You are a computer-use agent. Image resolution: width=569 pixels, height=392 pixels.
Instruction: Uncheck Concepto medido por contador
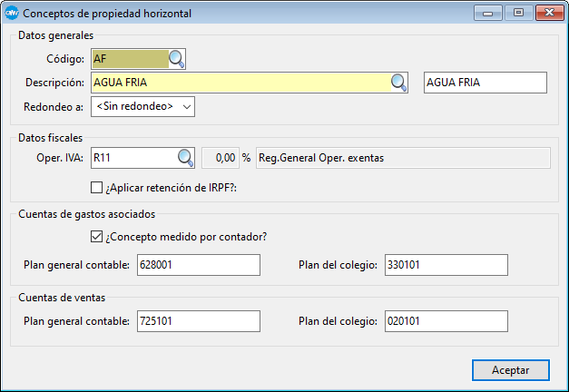[97, 238]
